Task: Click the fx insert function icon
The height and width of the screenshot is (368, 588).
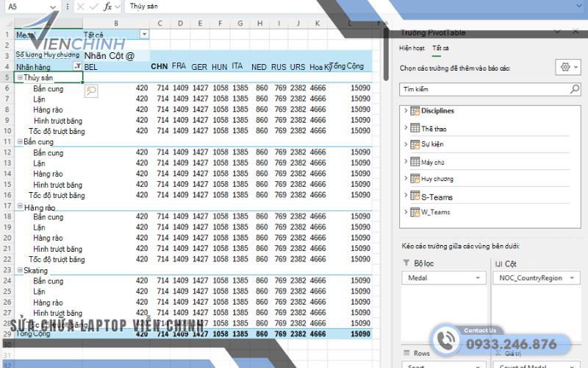Action: (107, 7)
